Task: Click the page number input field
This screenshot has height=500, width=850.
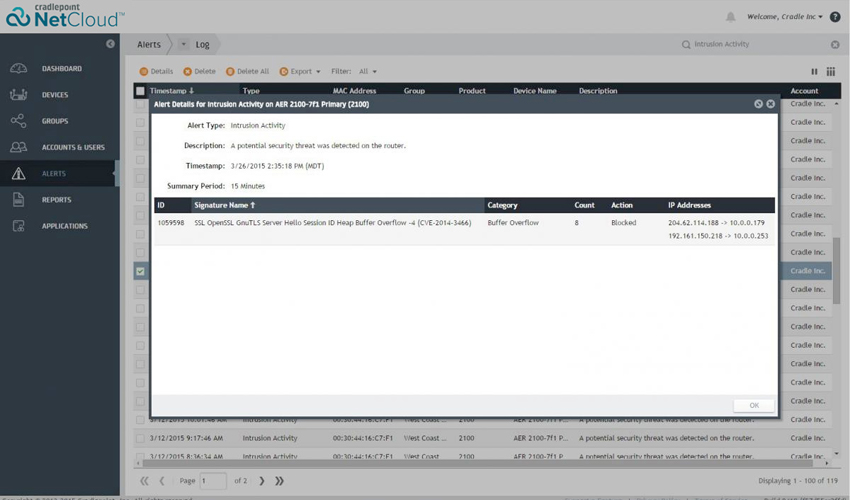Action: pyautogui.click(x=212, y=481)
